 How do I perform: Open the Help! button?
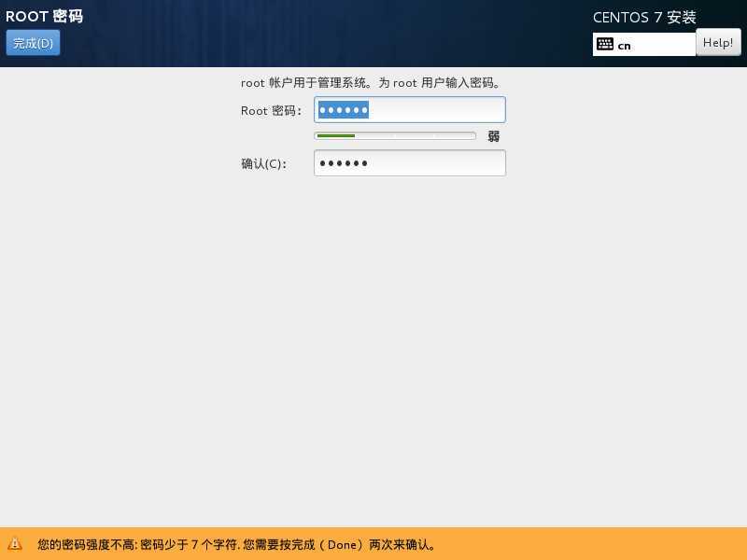click(718, 42)
